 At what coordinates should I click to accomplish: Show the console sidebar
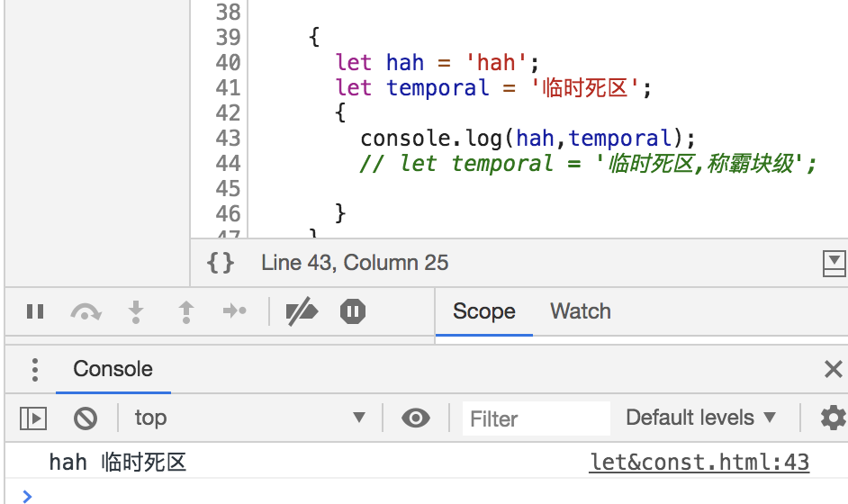(x=33, y=418)
